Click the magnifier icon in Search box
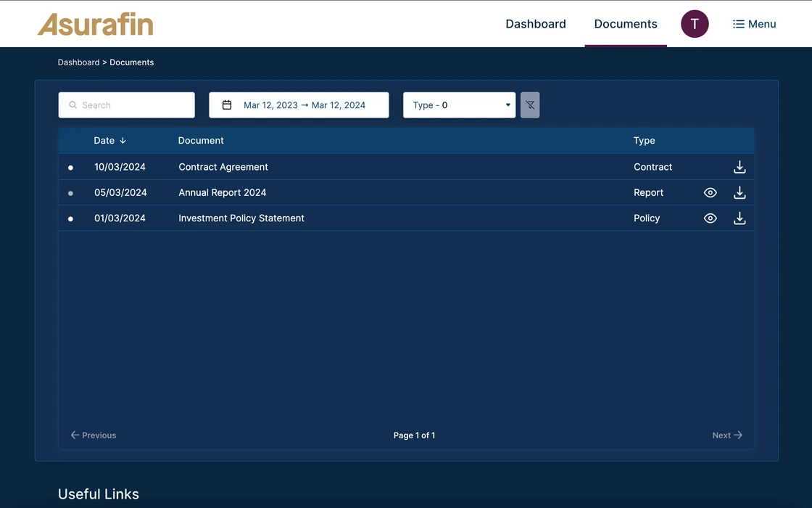 coord(73,105)
